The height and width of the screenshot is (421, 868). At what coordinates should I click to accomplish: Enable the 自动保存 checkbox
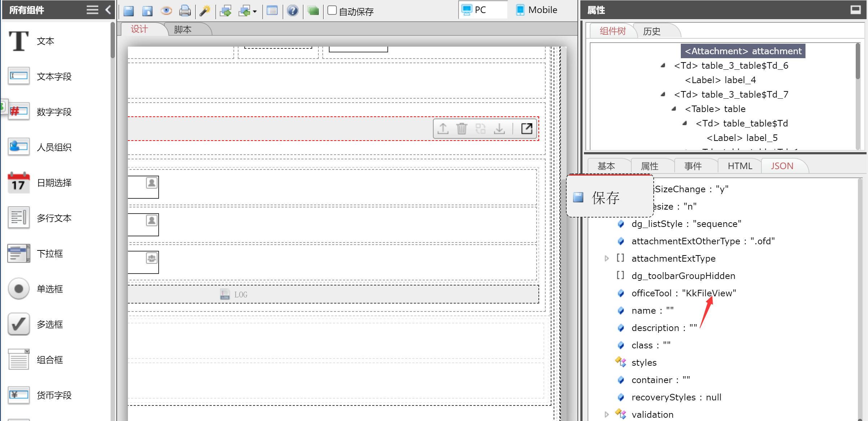coord(332,10)
